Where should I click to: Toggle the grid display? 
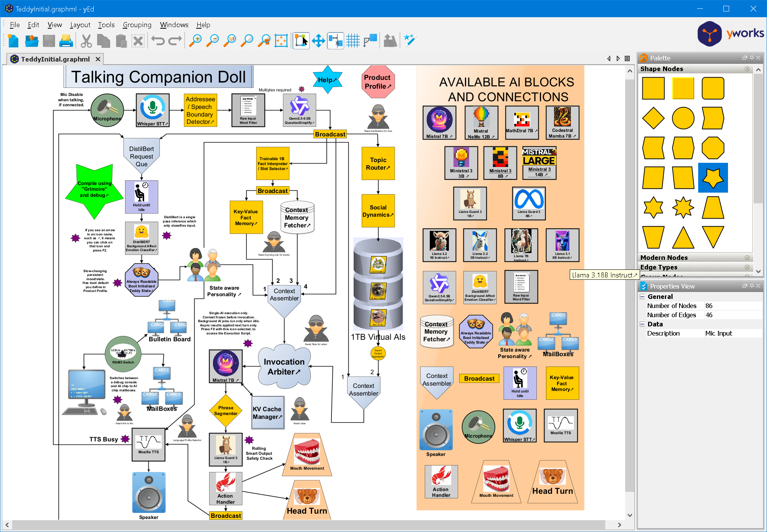pos(353,41)
